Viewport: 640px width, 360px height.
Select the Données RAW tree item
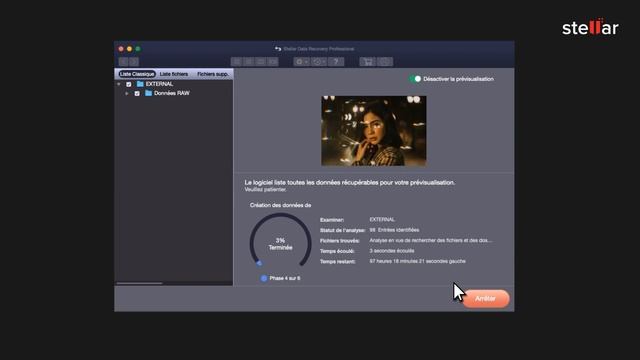(x=171, y=93)
